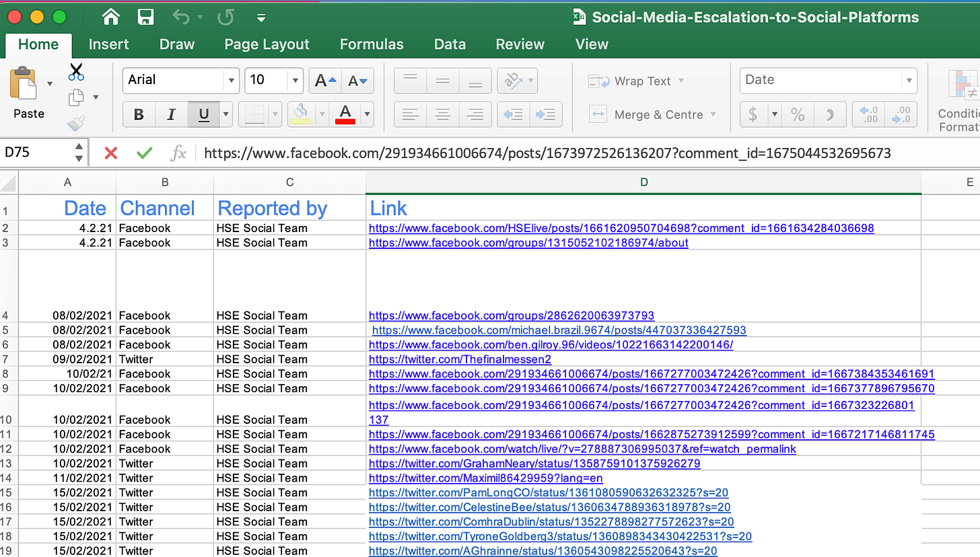Toggle Italic formatting

(x=172, y=114)
